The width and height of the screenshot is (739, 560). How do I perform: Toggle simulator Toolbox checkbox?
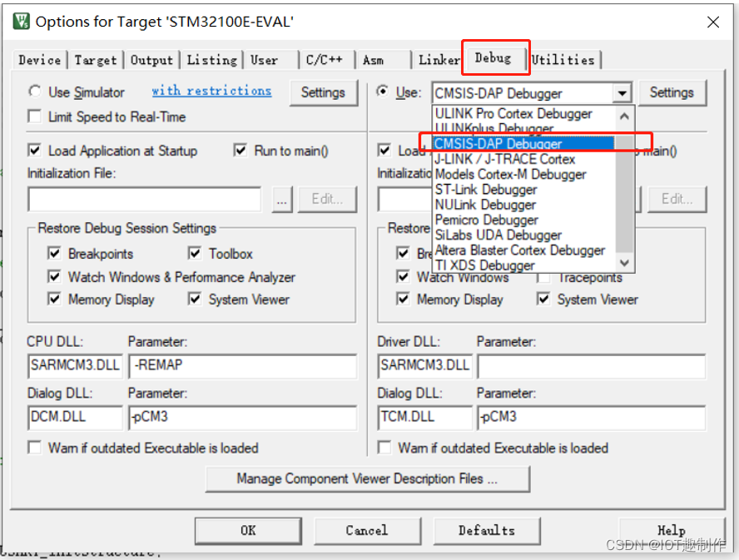point(195,253)
